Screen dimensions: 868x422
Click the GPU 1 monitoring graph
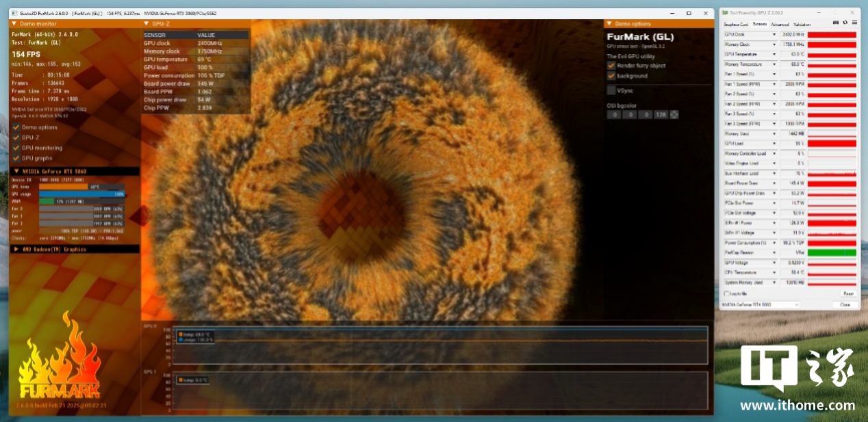[440, 391]
